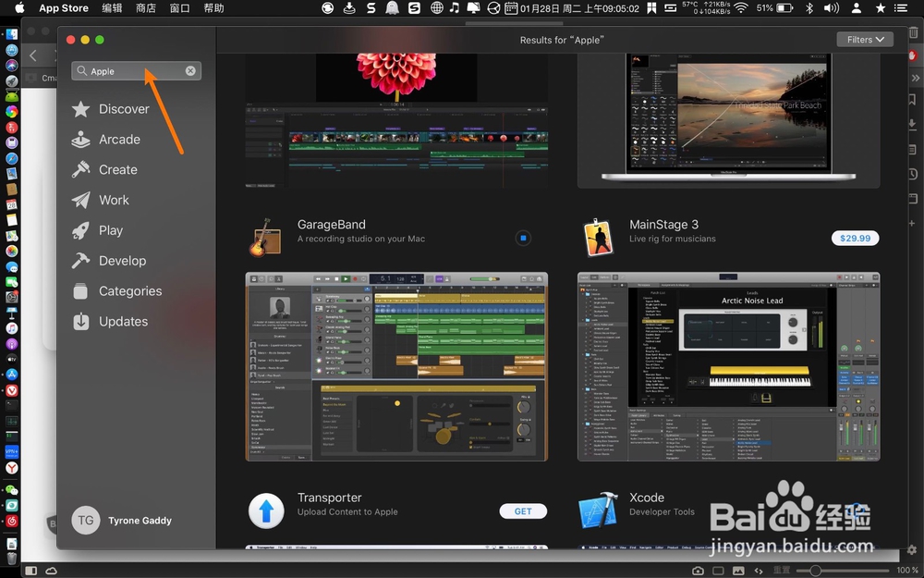This screenshot has height=578, width=924.
Task: Open the Create section brush icon
Action: (x=80, y=170)
